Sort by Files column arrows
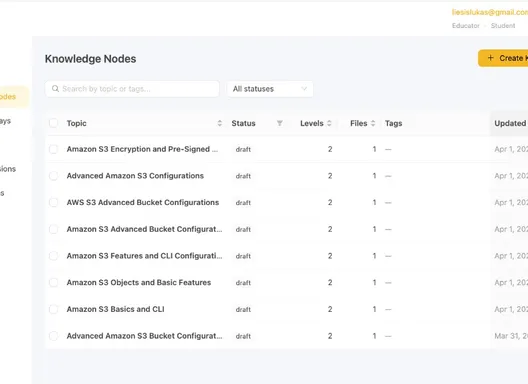Screen dimensions: 528x384 click(373, 123)
